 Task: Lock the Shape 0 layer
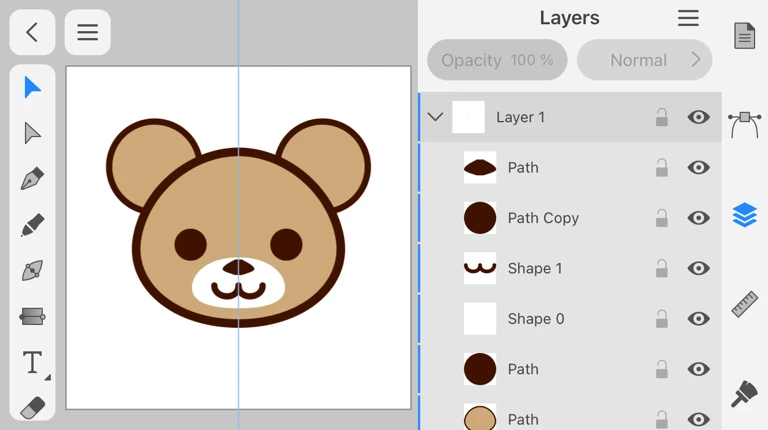pyautogui.click(x=661, y=319)
